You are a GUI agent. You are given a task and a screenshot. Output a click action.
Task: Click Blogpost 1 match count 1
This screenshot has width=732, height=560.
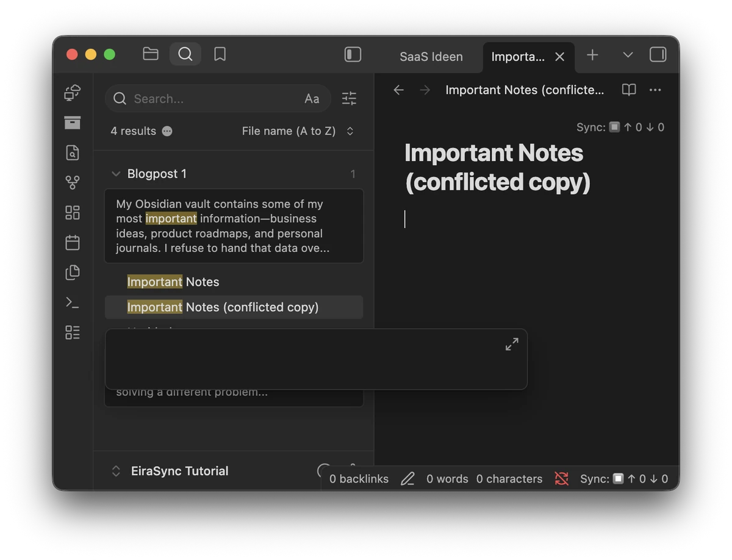click(x=353, y=174)
